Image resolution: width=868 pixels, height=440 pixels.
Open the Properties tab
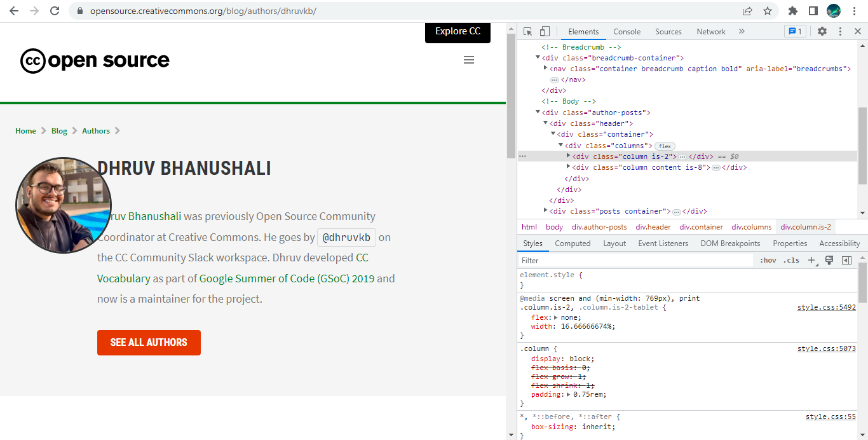tap(790, 244)
